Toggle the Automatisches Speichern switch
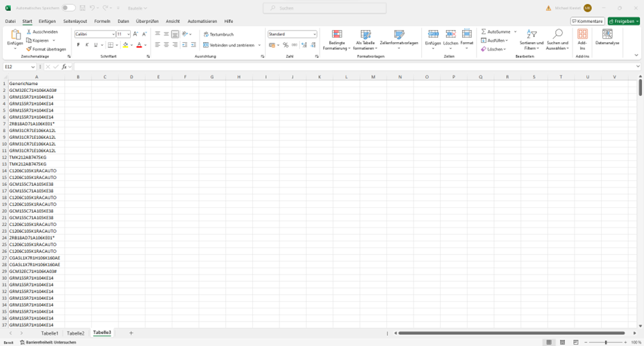644x346 pixels. coord(68,8)
